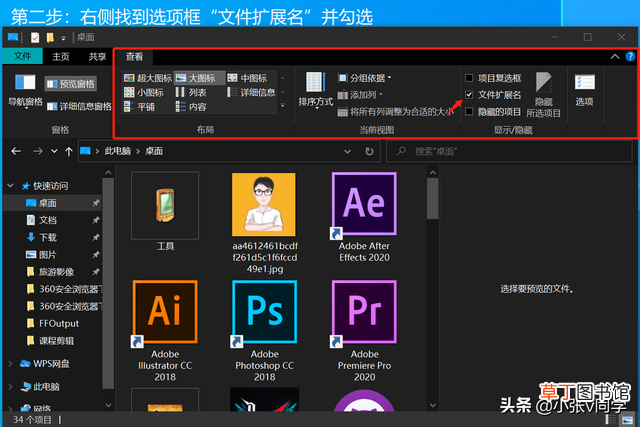Select Large icons (大图标) layout

click(199, 78)
